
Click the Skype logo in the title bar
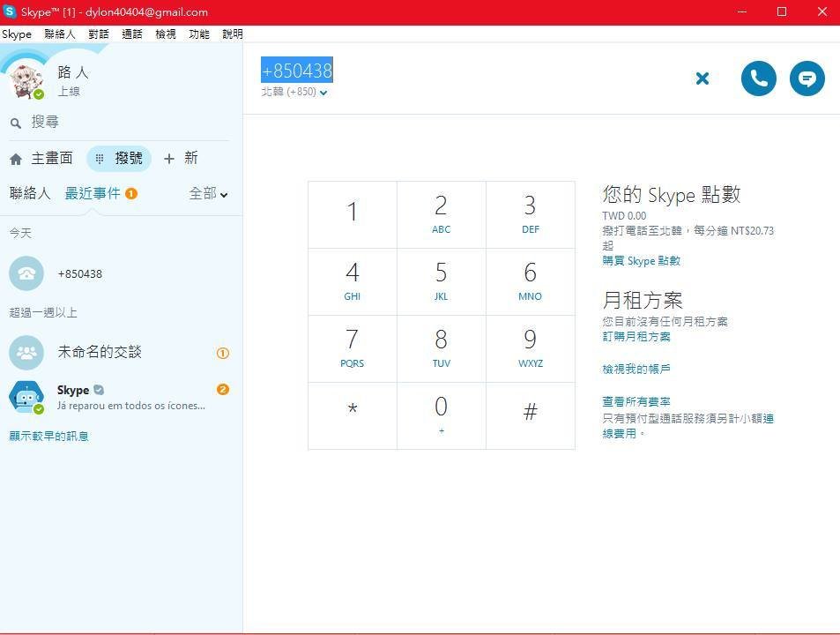(x=10, y=11)
